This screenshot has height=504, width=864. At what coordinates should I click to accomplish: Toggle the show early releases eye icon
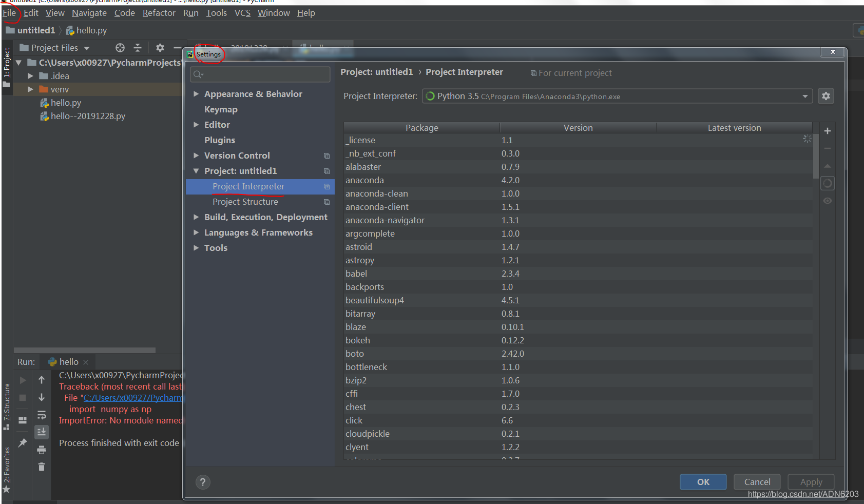827,201
